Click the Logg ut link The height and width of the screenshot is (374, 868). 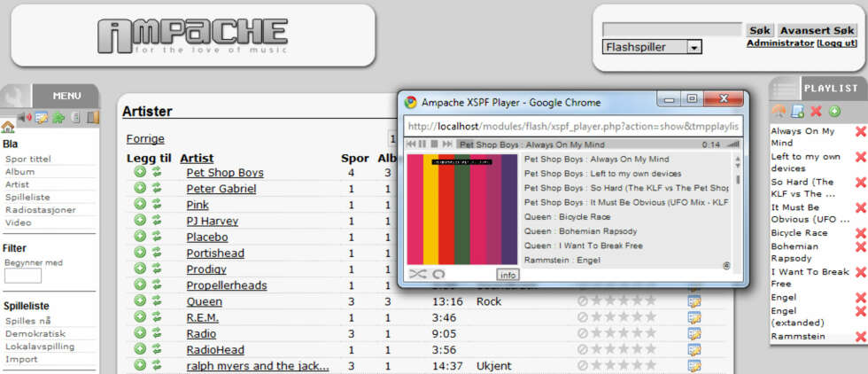click(x=836, y=43)
